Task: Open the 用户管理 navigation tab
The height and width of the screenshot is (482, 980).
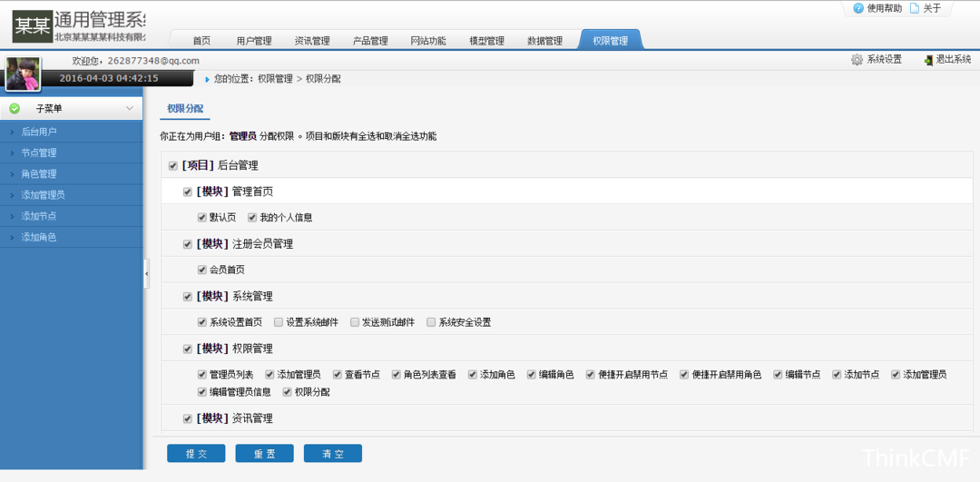Action: [x=254, y=41]
